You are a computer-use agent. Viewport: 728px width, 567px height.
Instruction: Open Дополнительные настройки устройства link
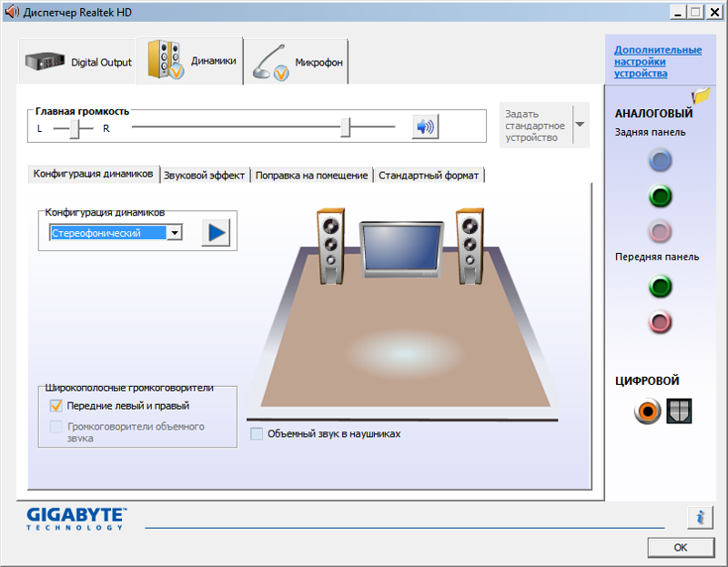click(x=657, y=62)
